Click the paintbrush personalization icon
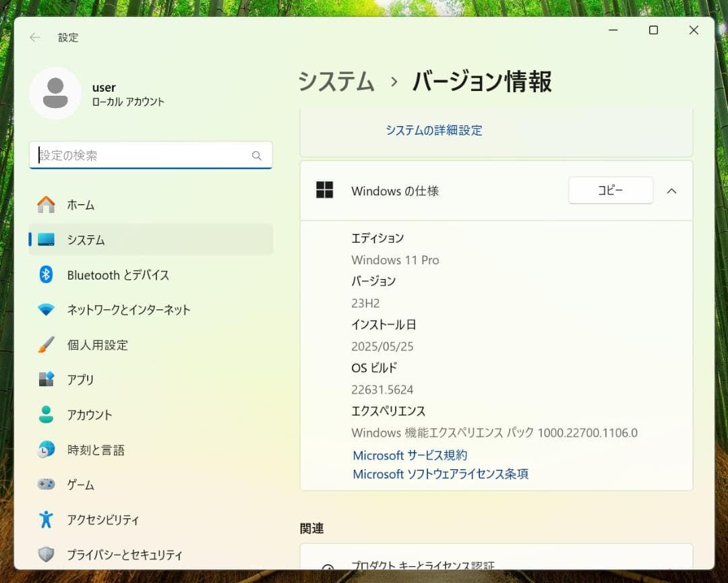The height and width of the screenshot is (583, 728). pos(46,344)
